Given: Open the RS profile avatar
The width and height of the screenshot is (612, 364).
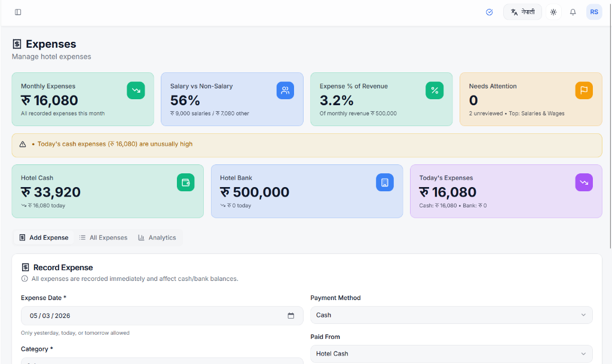Looking at the screenshot, I should point(593,11).
